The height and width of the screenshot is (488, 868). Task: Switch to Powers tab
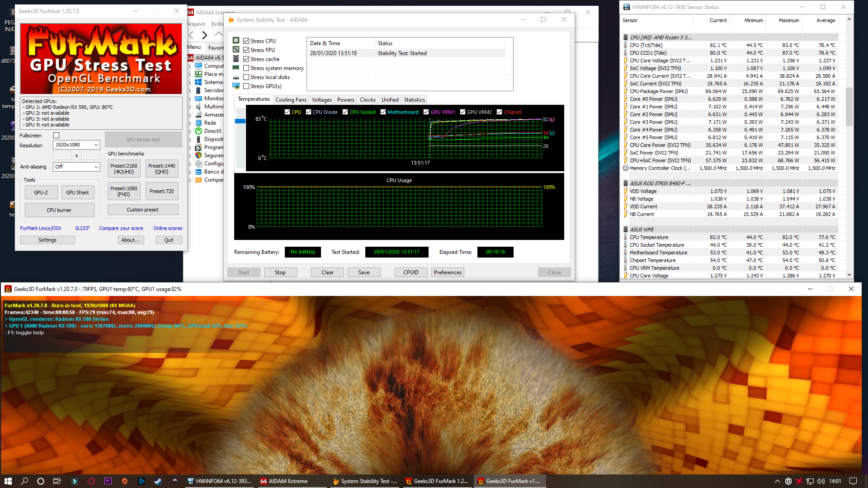(345, 100)
